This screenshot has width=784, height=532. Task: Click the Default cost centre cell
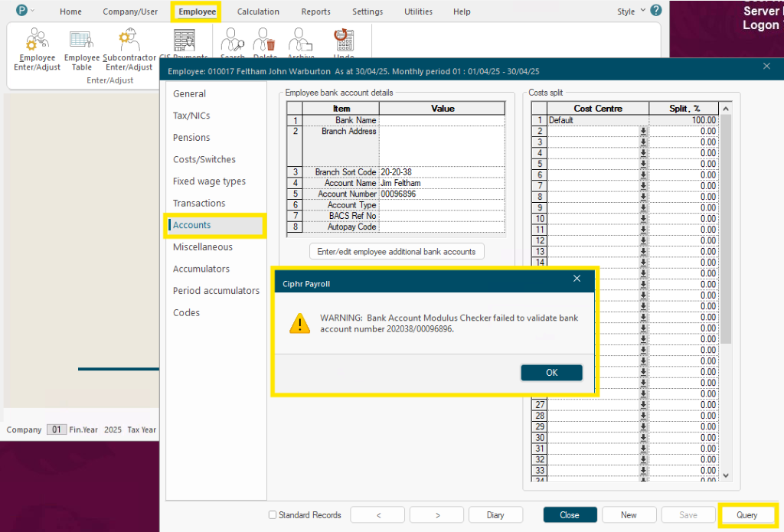[x=598, y=120]
